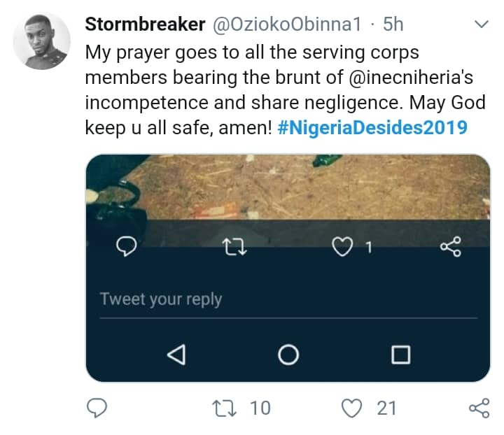
Task: Tap share icon inside embedded screenshot
Action: click(x=450, y=246)
